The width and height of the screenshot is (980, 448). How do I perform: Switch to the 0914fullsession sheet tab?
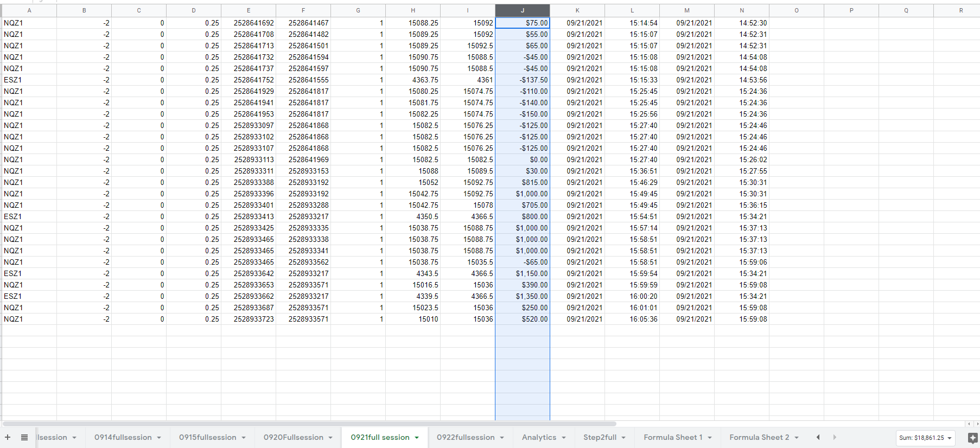[x=123, y=437]
